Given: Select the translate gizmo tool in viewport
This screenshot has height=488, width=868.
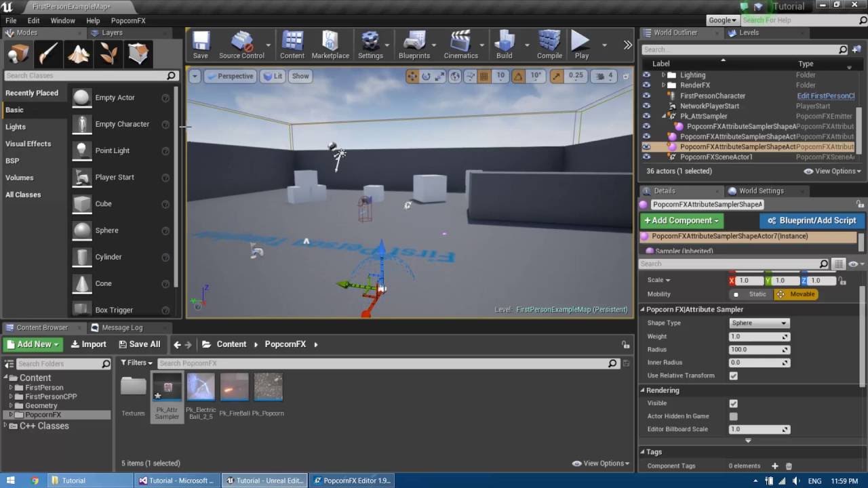Looking at the screenshot, I should click(x=412, y=76).
